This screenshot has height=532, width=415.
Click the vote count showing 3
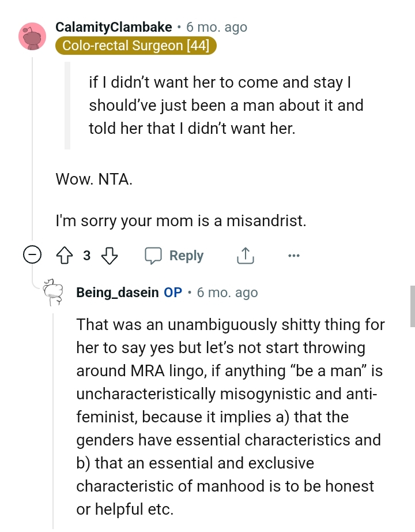(86, 255)
